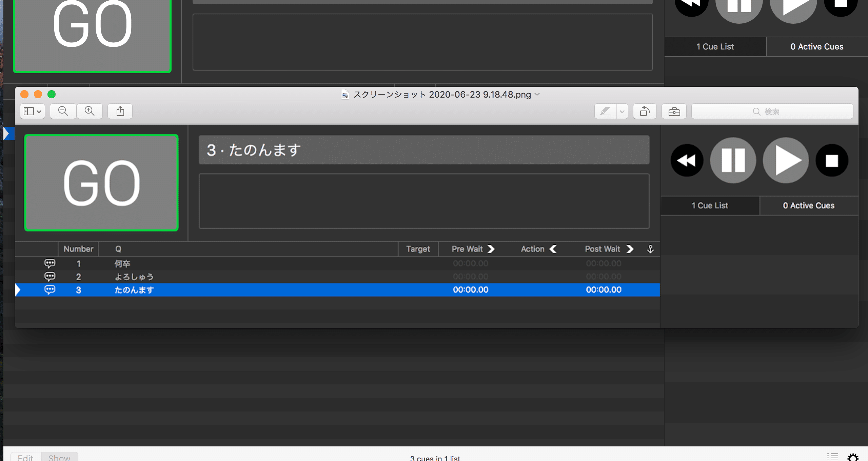Select the 0 Active Cues tab

click(817, 47)
